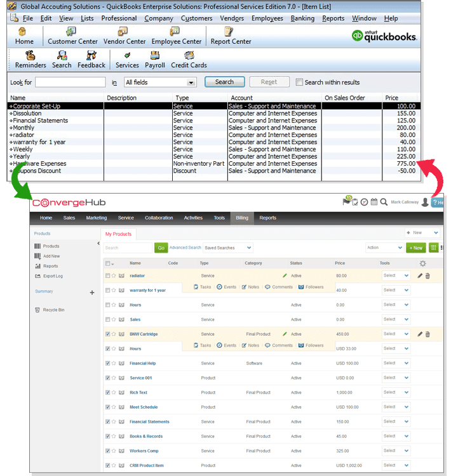Open the Report Center icon

[x=231, y=36]
